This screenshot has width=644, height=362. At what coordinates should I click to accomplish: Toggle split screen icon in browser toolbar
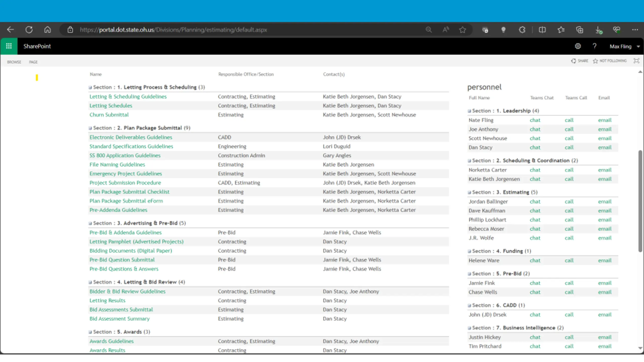click(542, 30)
